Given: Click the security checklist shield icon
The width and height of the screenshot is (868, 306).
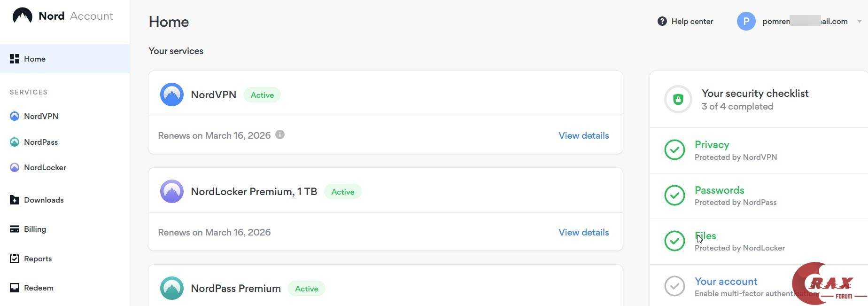Looking at the screenshot, I should (678, 99).
